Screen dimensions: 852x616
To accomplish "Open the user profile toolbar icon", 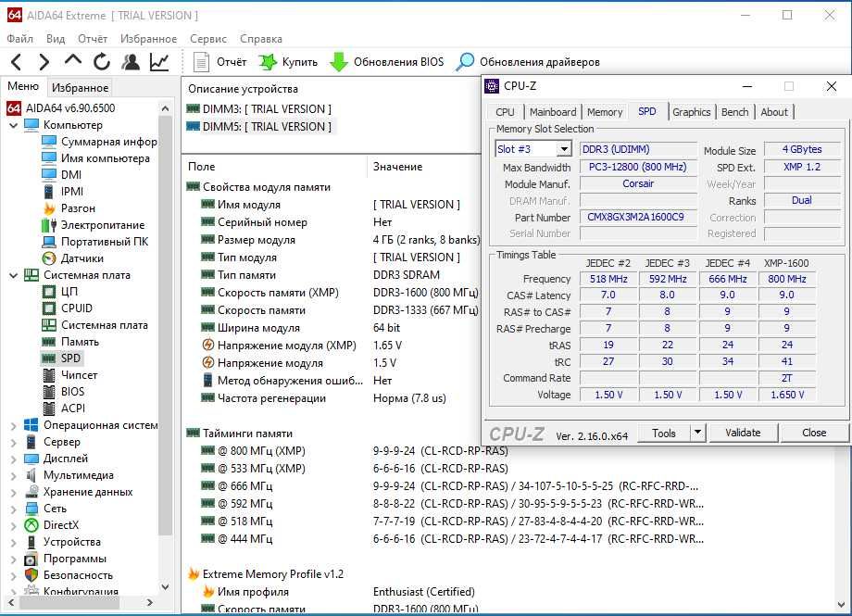I will (131, 62).
